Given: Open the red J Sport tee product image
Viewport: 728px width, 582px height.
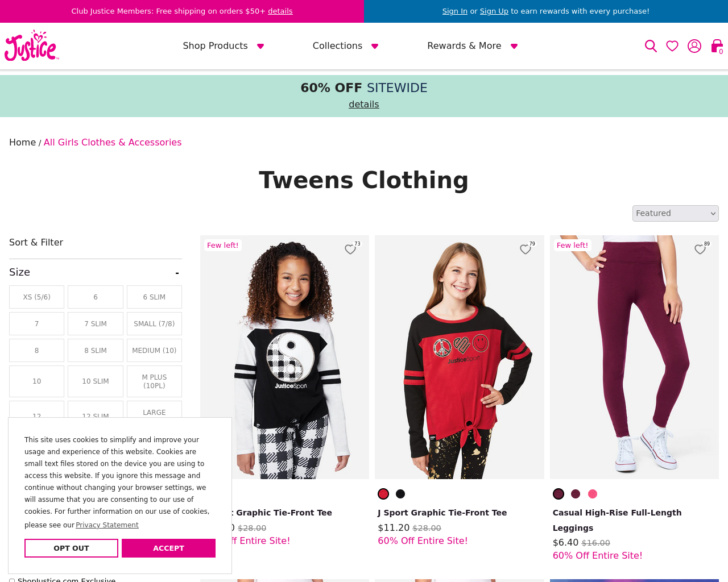Looking at the screenshot, I should [x=460, y=357].
